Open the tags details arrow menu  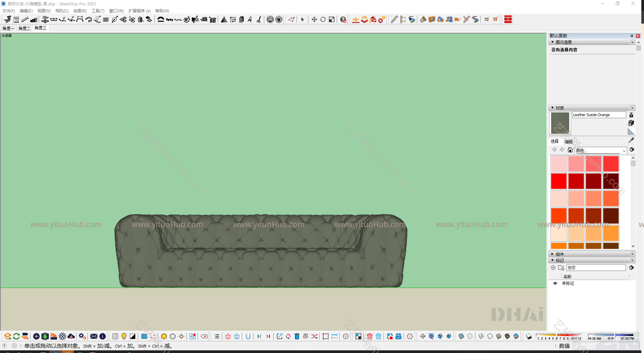pos(632,267)
